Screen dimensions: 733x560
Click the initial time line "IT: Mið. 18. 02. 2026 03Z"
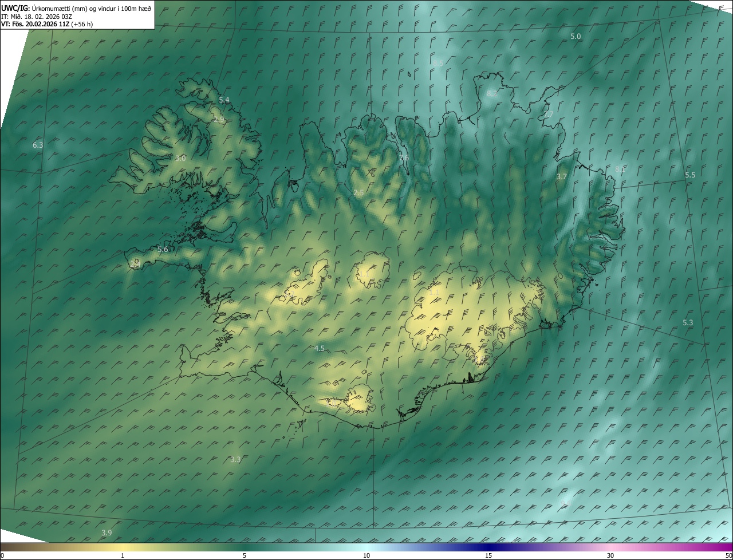pos(37,16)
